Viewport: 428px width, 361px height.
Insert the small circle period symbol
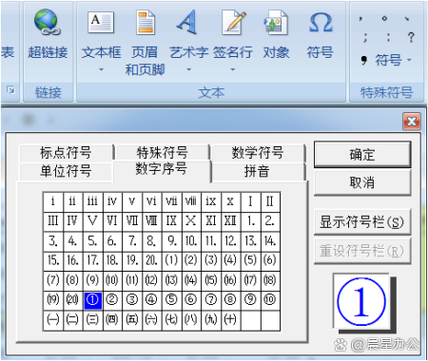(x=384, y=18)
